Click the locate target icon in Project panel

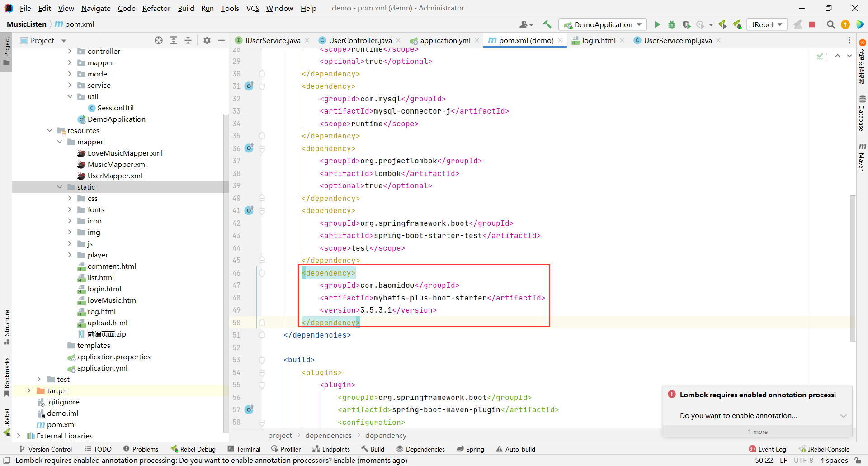point(159,40)
